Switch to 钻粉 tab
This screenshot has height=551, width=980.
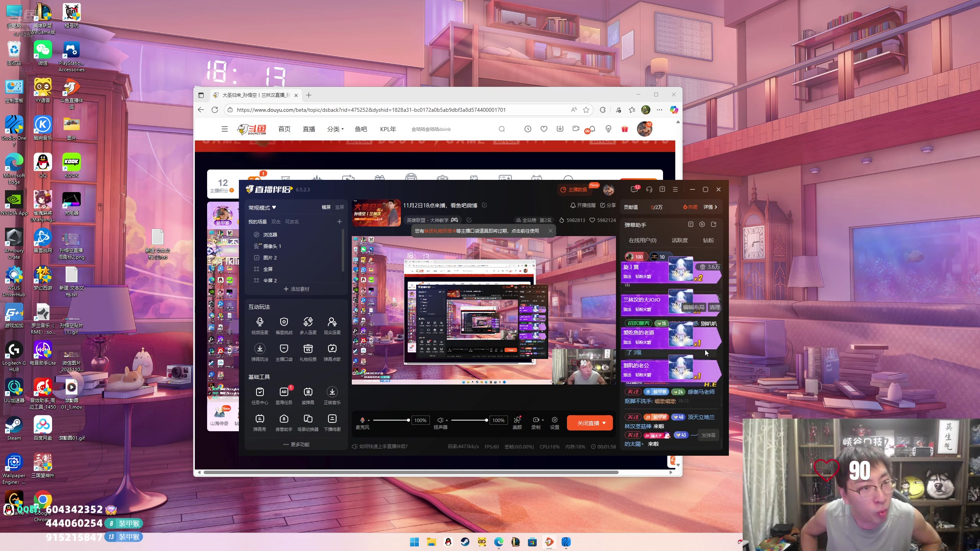click(708, 240)
